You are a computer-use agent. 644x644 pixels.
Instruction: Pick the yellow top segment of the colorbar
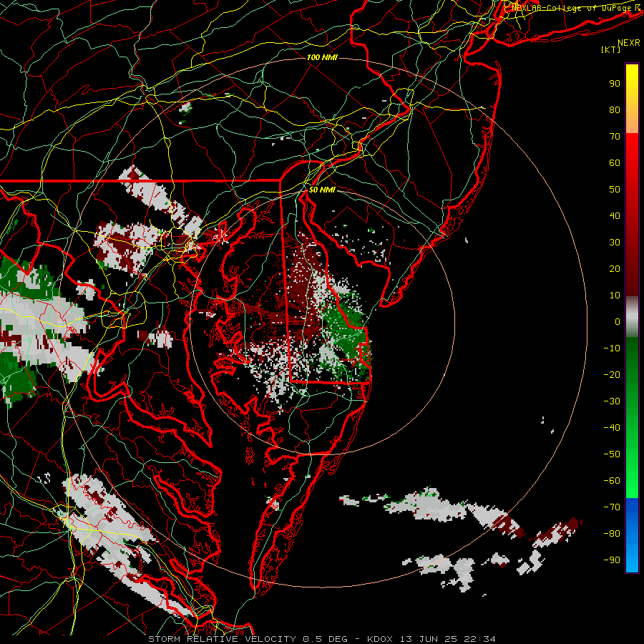tap(632, 99)
